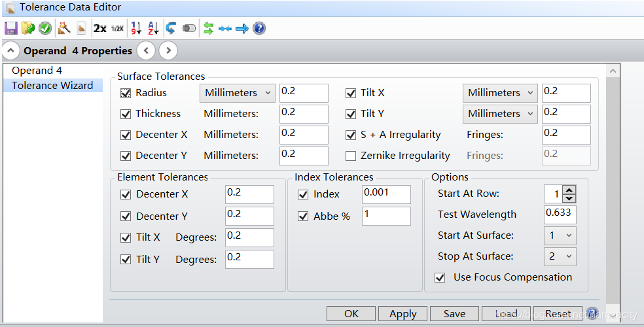Click the 2x tighten tolerances icon
The width and height of the screenshot is (644, 327).
point(99,28)
